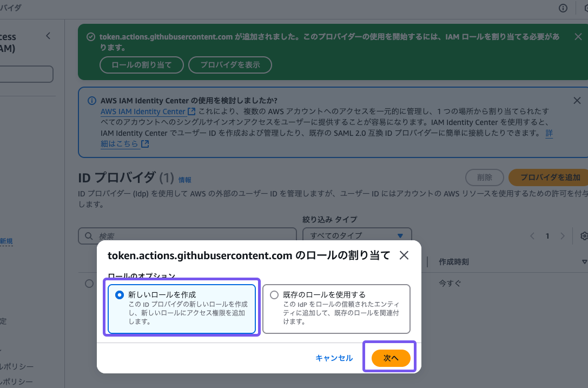Image resolution: width=588 pixels, height=388 pixels.
Task: Open the すべてのタイプ filter dropdown
Action: 357,235
